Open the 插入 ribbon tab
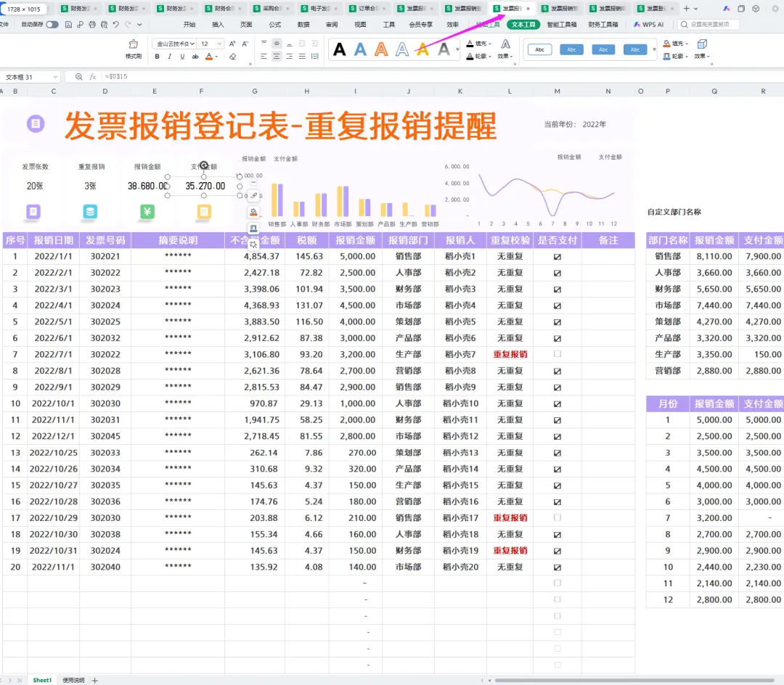Screen dimensions: 784x685 click(218, 24)
